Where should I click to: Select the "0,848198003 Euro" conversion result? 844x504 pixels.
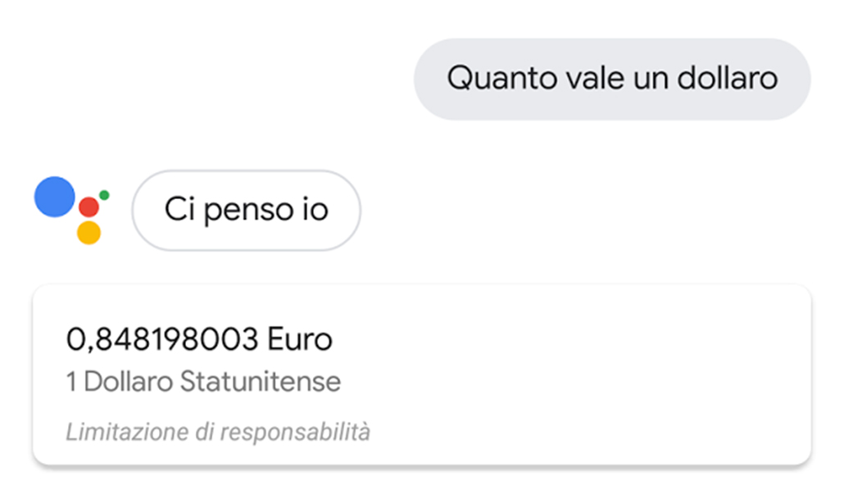(199, 338)
